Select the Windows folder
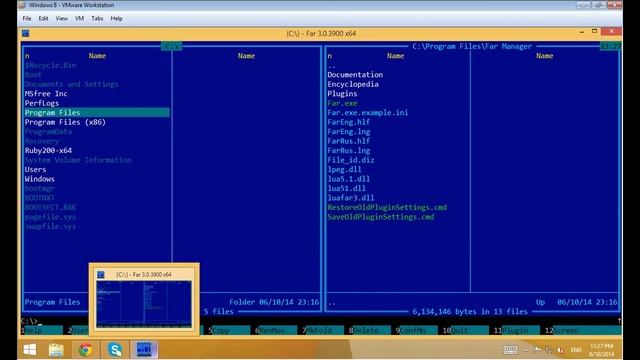Image resolution: width=640 pixels, height=360 pixels. (x=40, y=179)
